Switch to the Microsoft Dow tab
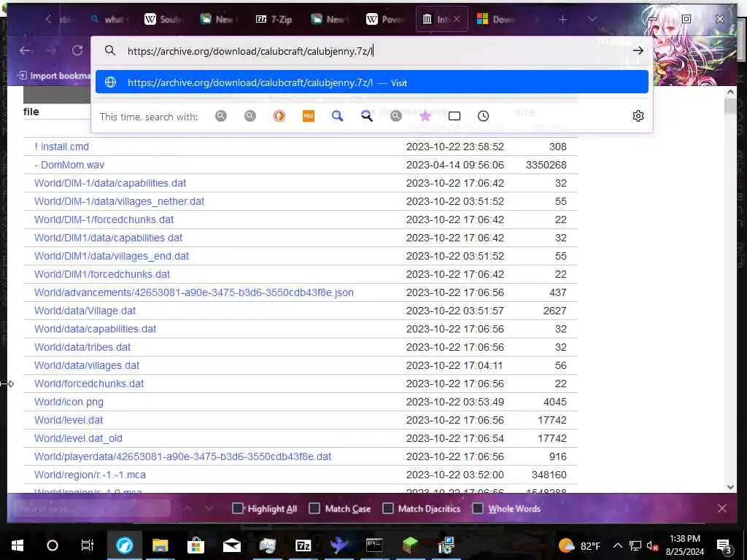The image size is (747, 560). pyautogui.click(x=496, y=19)
